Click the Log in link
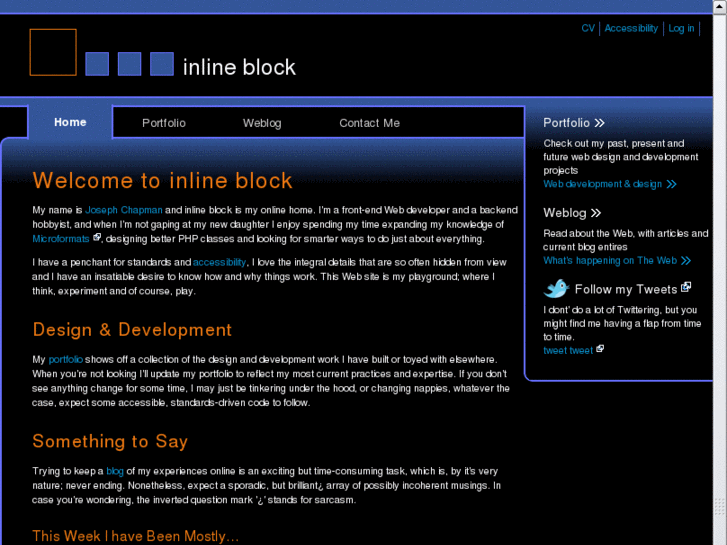Viewport: 727px width, 545px height. [x=681, y=28]
